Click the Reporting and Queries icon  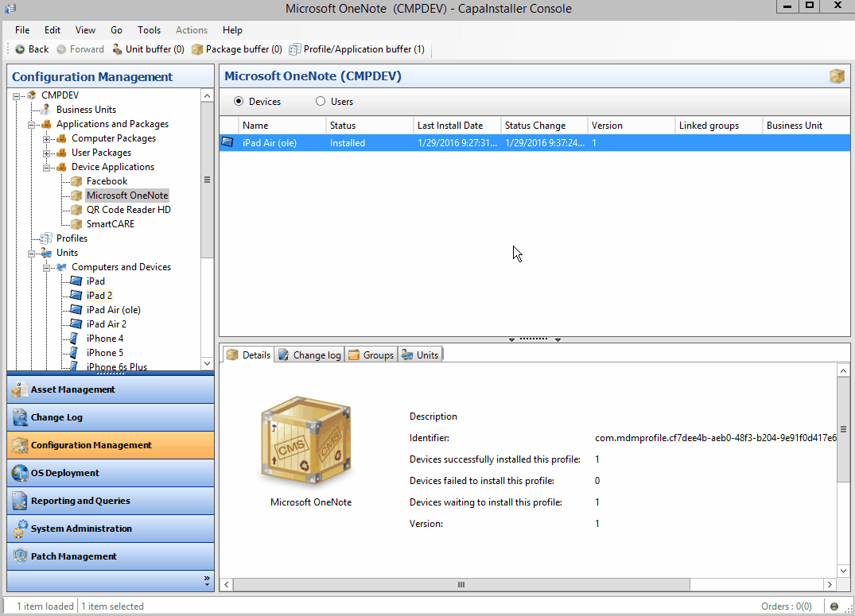point(20,501)
